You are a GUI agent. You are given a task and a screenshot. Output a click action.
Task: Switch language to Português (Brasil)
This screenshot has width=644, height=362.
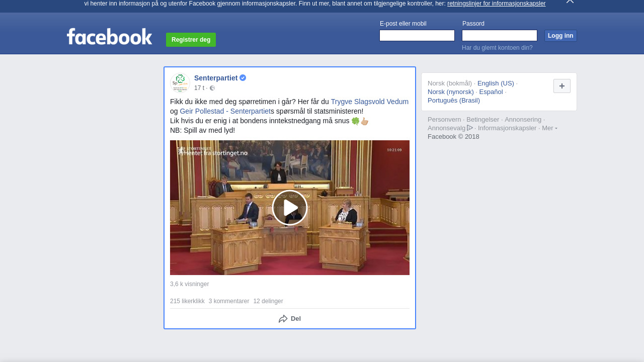(454, 101)
